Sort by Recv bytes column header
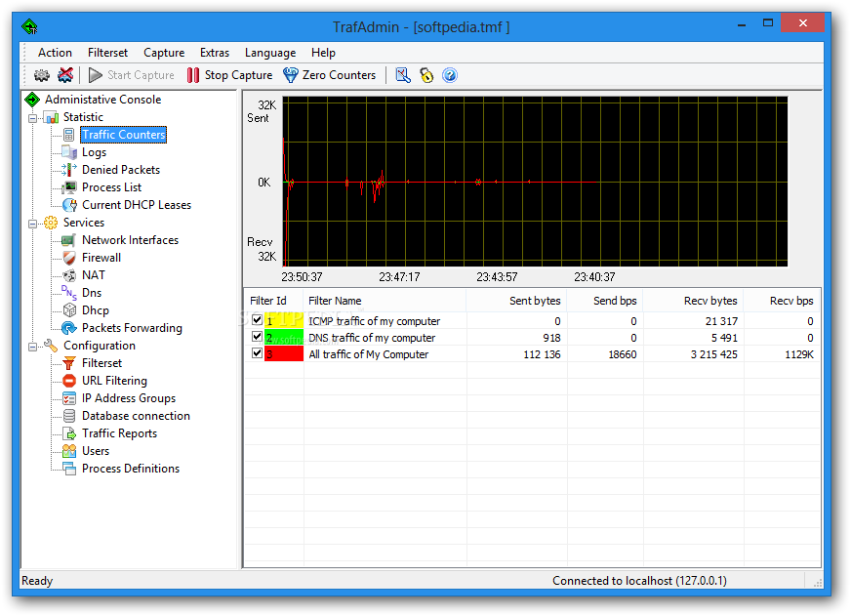851x616 pixels. tap(693, 301)
